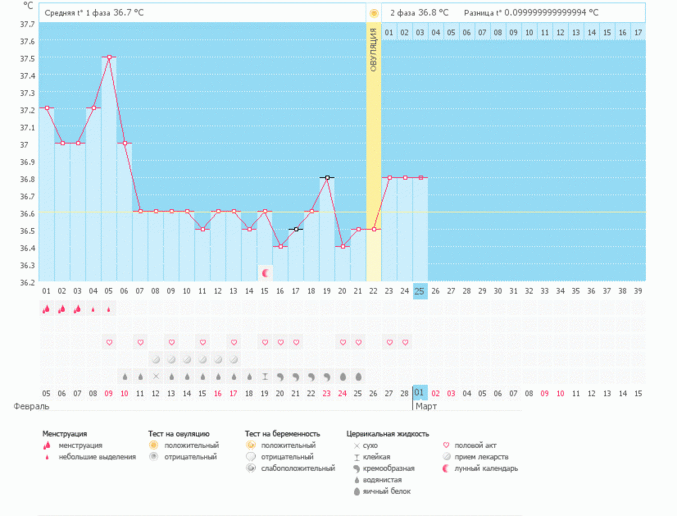The width and height of the screenshot is (677, 516).
Task: Click the 'прием лекарств' legend entry
Action: coord(482,457)
